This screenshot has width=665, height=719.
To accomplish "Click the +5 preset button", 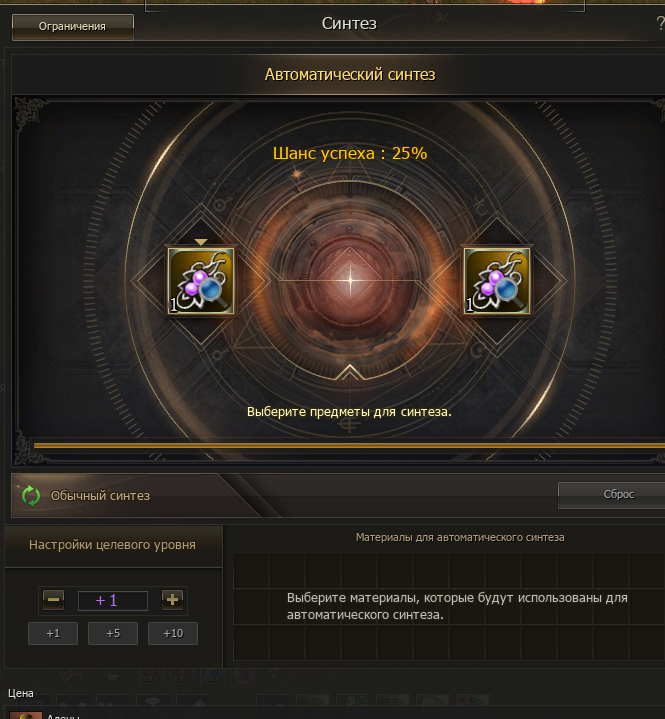I will 113,633.
